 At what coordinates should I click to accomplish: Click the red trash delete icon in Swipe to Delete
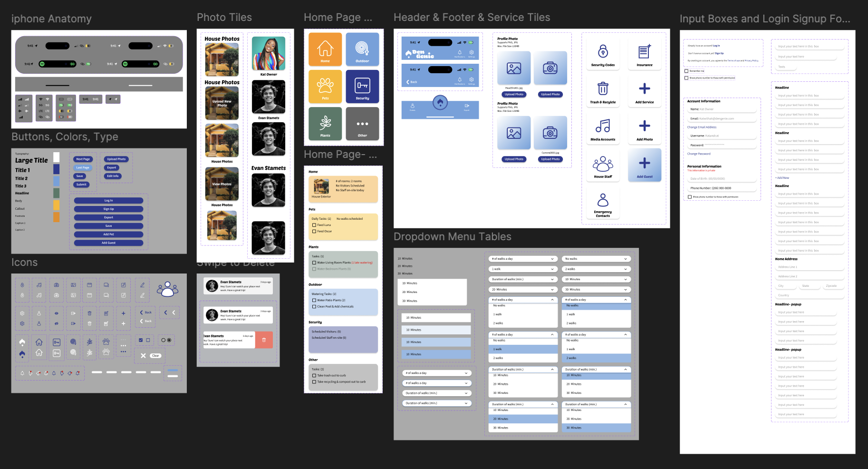click(x=264, y=340)
